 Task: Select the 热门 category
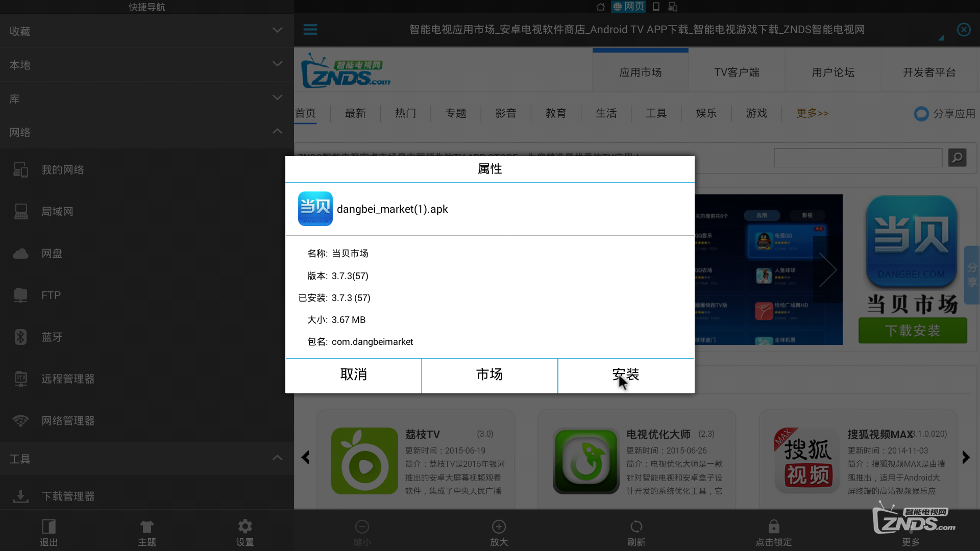(x=405, y=113)
